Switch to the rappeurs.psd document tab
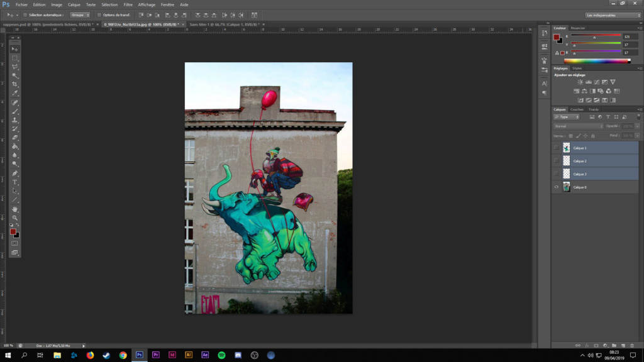 [49, 25]
